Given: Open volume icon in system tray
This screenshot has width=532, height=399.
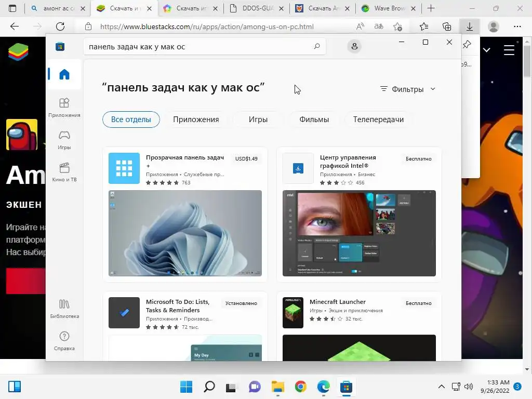Looking at the screenshot, I should (x=469, y=387).
